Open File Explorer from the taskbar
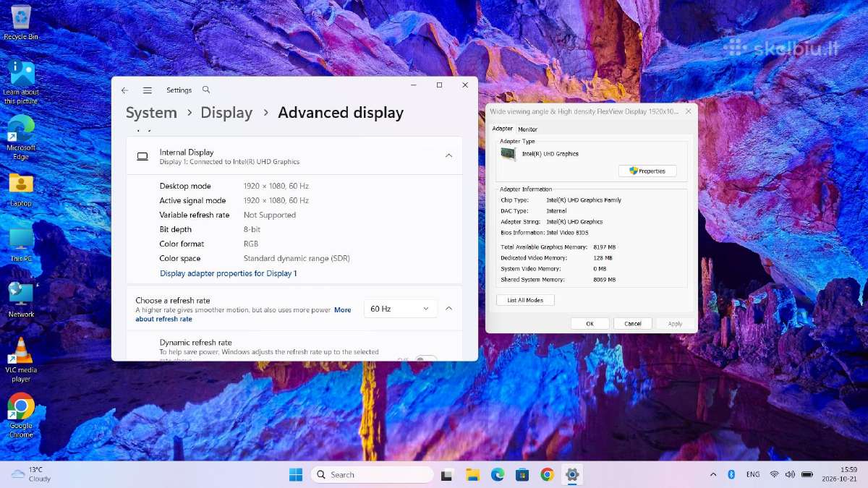 tap(472, 474)
